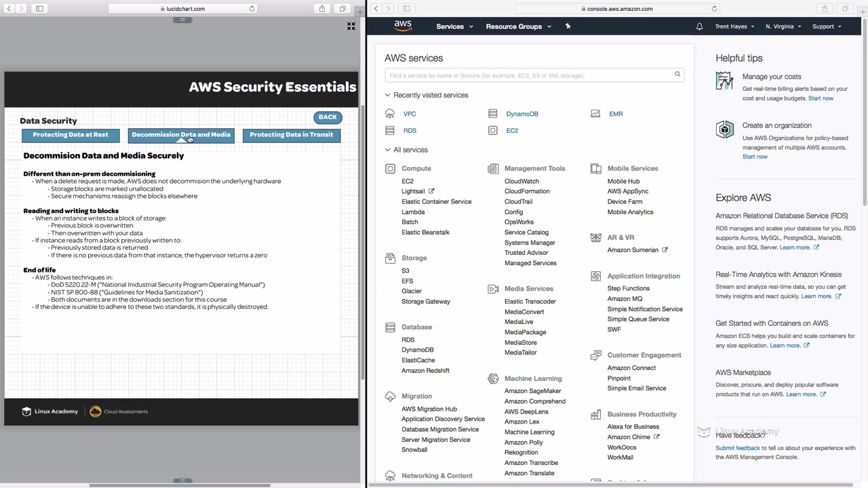Select the Decommission Data and Media tab
Viewport: 868px width, 488px height.
pos(181,135)
